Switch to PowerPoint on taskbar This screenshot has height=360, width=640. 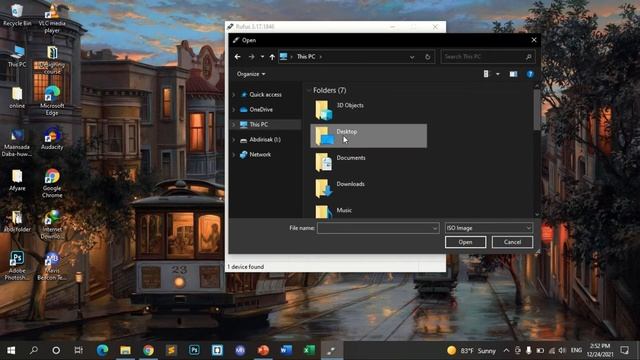click(263, 350)
